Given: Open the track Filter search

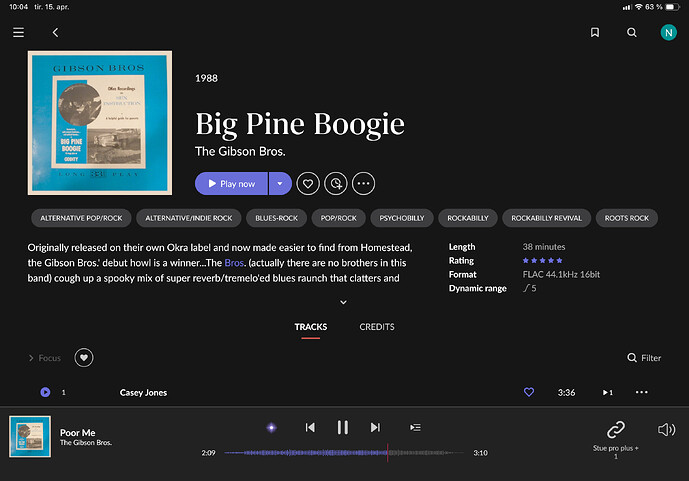Looking at the screenshot, I should point(644,358).
